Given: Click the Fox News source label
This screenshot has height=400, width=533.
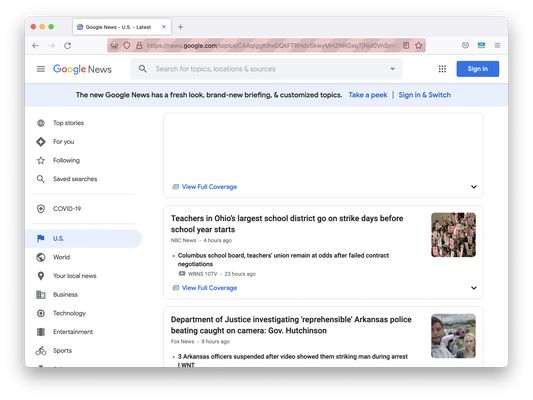Looking at the screenshot, I should click(183, 342).
